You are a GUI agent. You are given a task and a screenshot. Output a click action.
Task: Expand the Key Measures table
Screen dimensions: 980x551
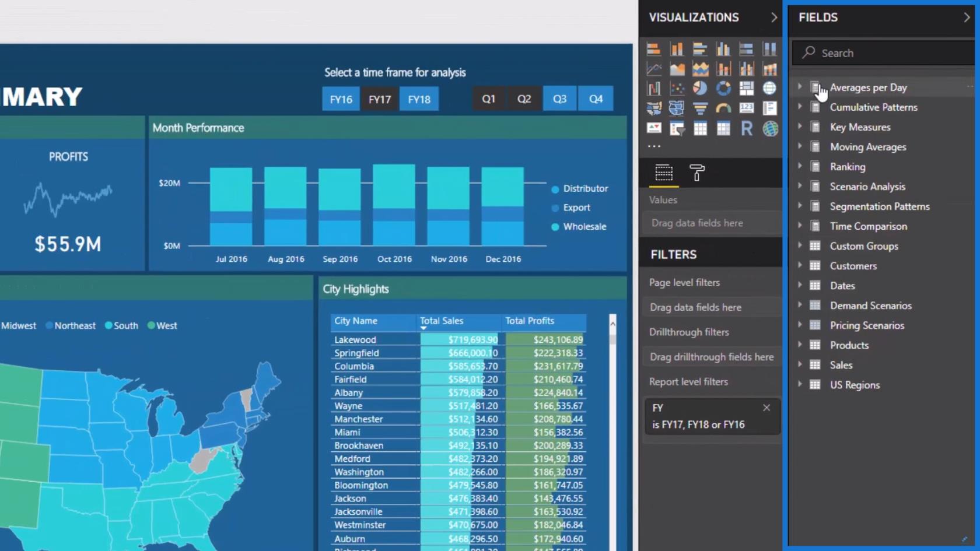[x=800, y=126]
